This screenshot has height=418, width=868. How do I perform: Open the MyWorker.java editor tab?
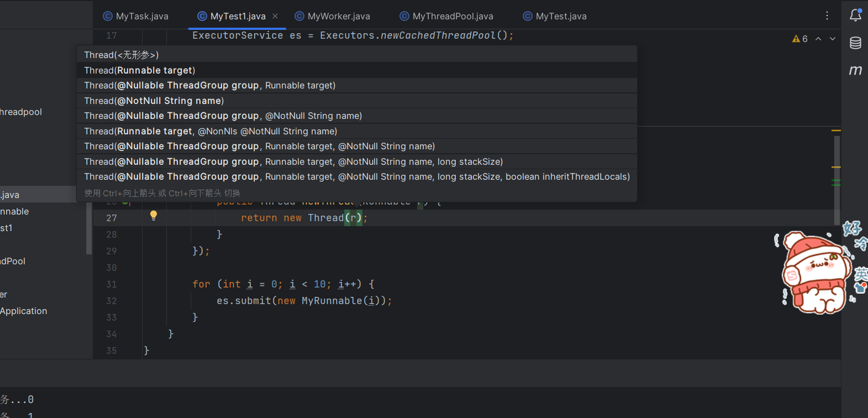pos(333,16)
